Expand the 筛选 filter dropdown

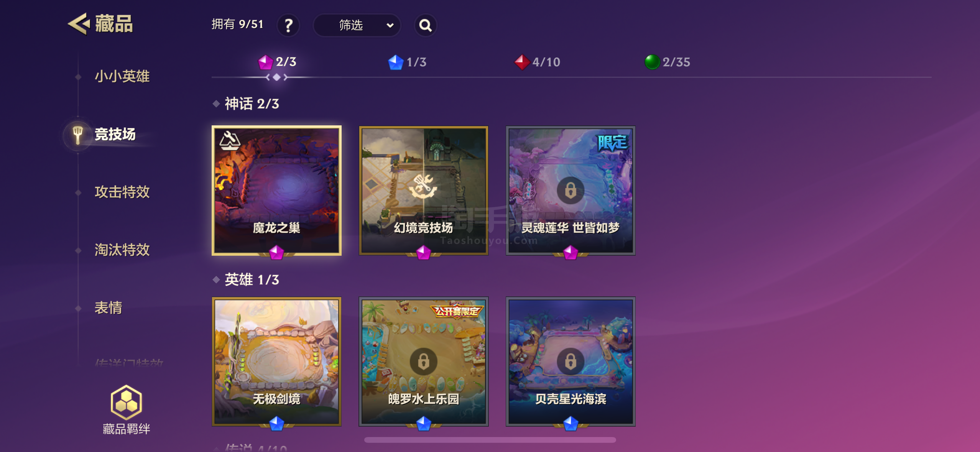coord(357,25)
